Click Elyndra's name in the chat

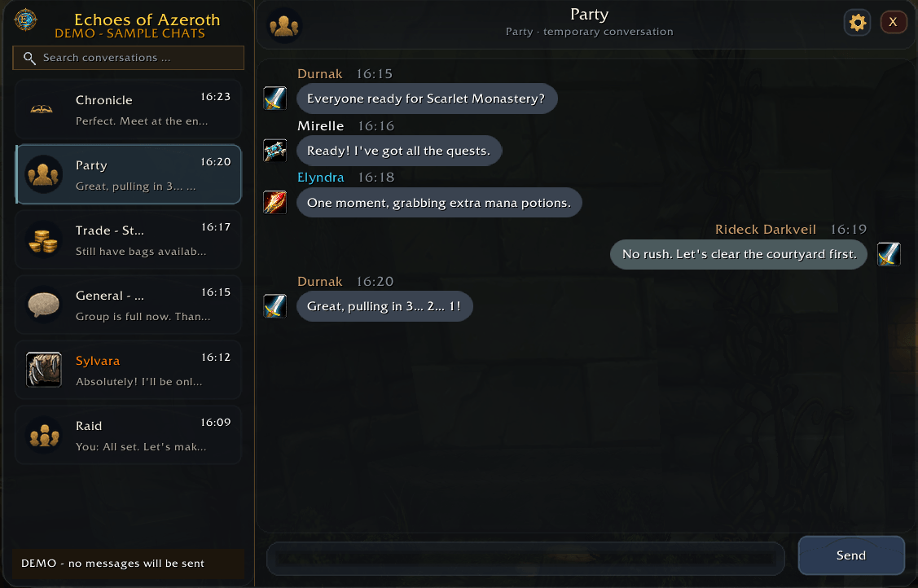click(x=320, y=178)
